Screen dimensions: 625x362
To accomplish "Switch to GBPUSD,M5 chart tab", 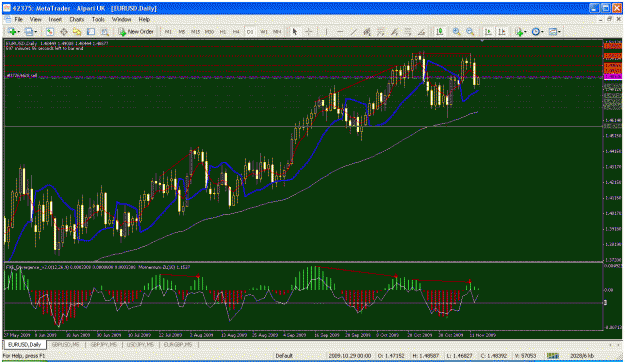I will tap(65, 344).
